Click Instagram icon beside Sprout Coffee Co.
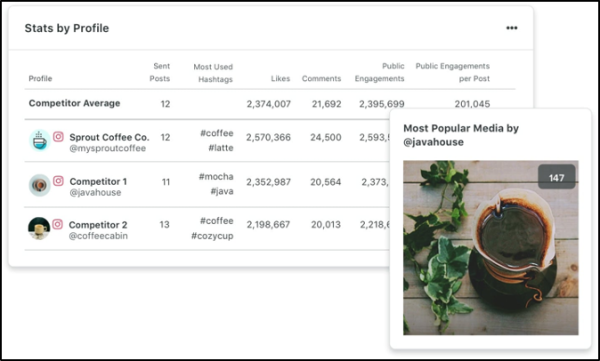The image size is (600, 361). 58,137
